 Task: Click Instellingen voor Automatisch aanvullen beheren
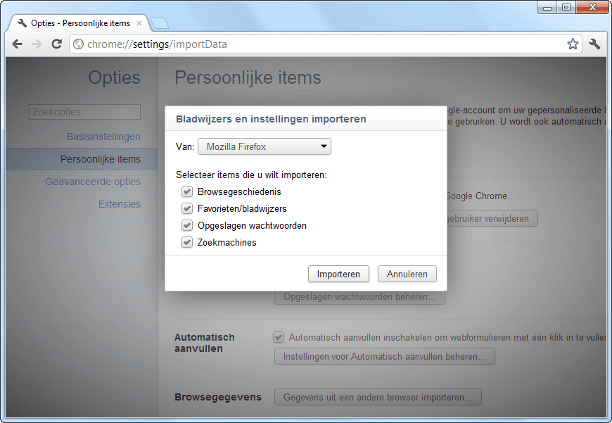click(x=384, y=357)
